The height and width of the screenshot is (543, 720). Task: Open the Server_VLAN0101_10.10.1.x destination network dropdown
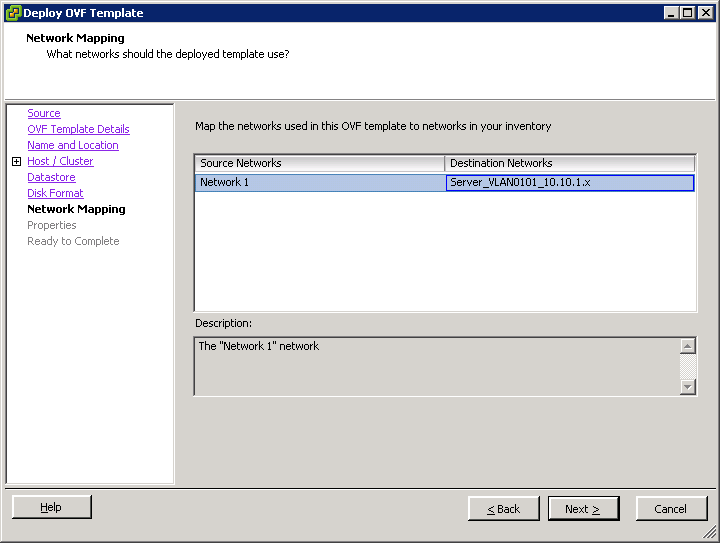pyautogui.click(x=570, y=183)
